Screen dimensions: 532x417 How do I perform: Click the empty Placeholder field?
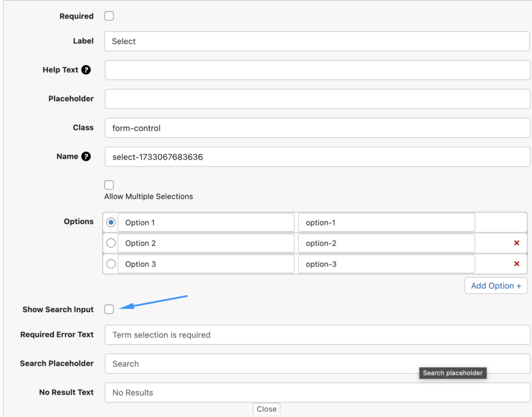[x=317, y=99]
